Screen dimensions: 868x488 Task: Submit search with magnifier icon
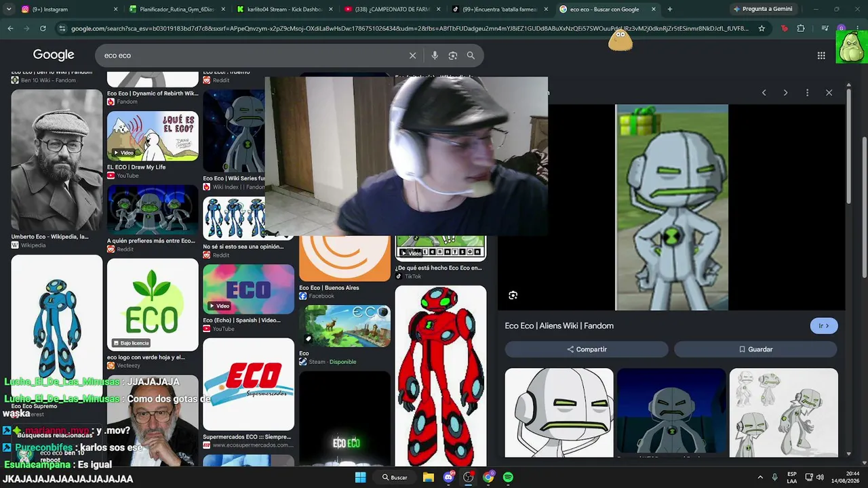(471, 56)
